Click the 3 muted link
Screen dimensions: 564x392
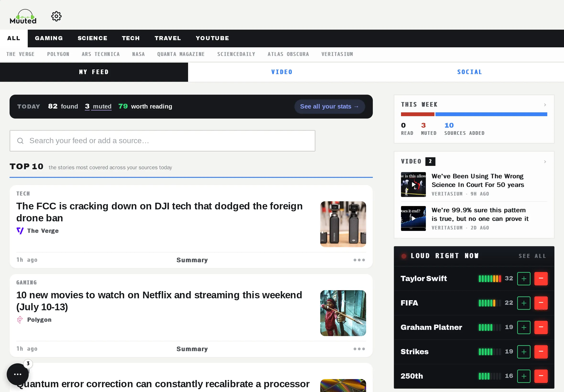tap(98, 106)
